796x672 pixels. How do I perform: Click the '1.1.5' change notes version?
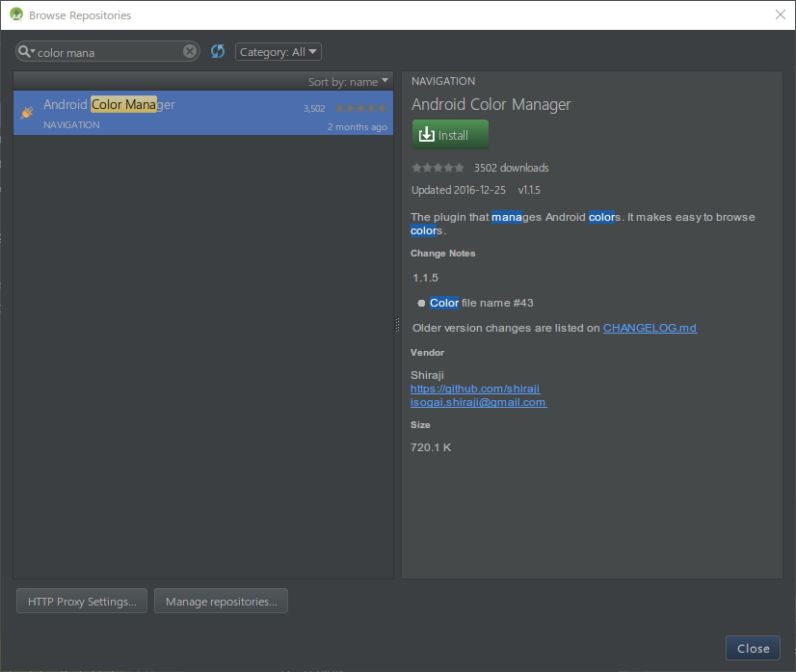point(425,278)
